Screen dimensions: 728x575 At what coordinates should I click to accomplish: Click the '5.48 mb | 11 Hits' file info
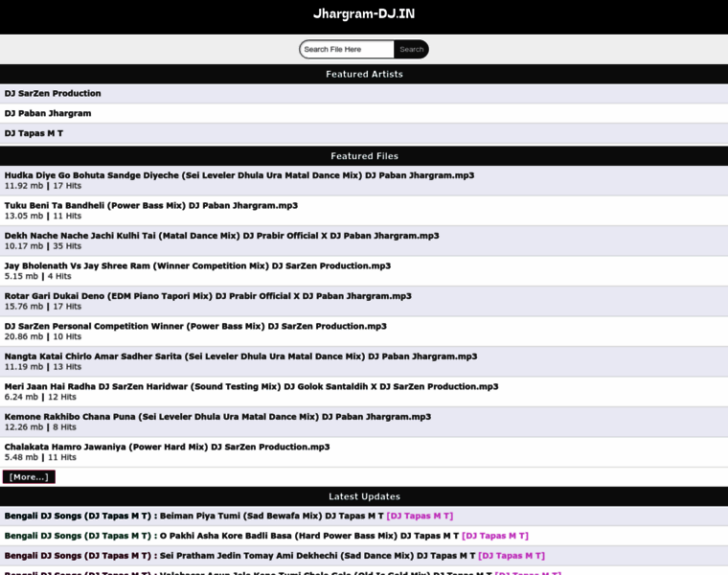pos(40,457)
